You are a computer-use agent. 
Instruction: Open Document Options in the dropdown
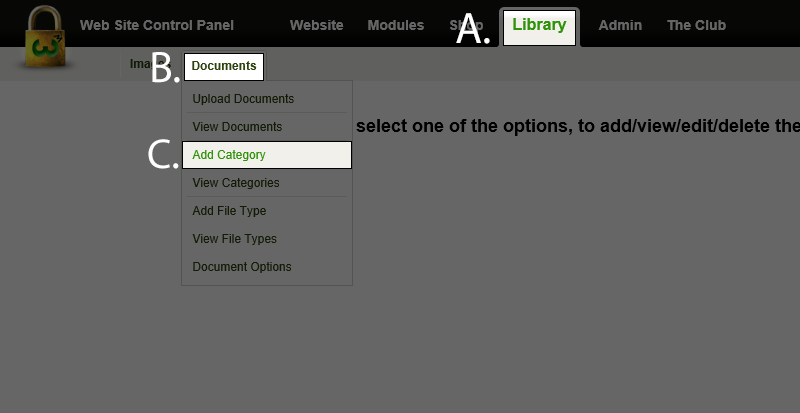tap(242, 267)
